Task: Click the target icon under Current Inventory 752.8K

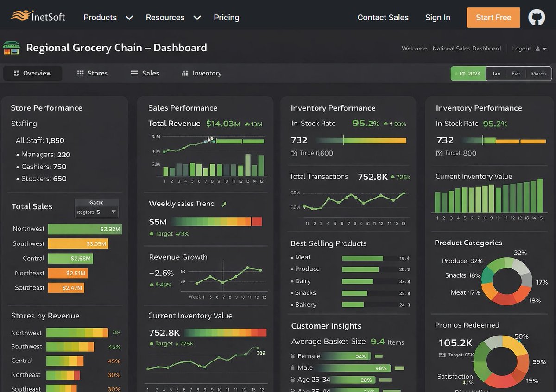Action: 152,343
